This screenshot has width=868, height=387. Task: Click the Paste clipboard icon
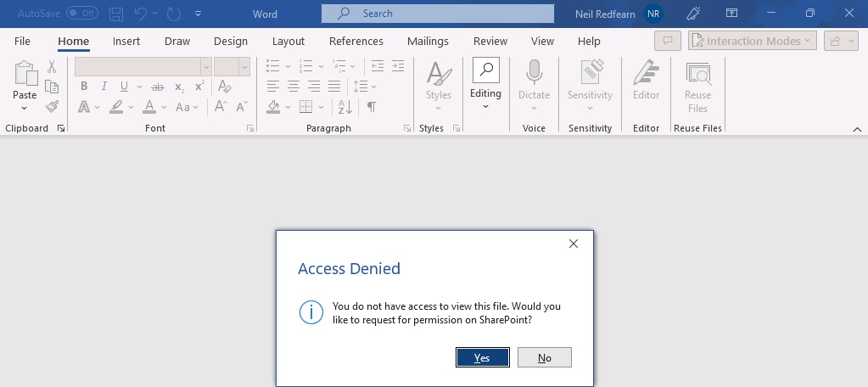(25, 75)
